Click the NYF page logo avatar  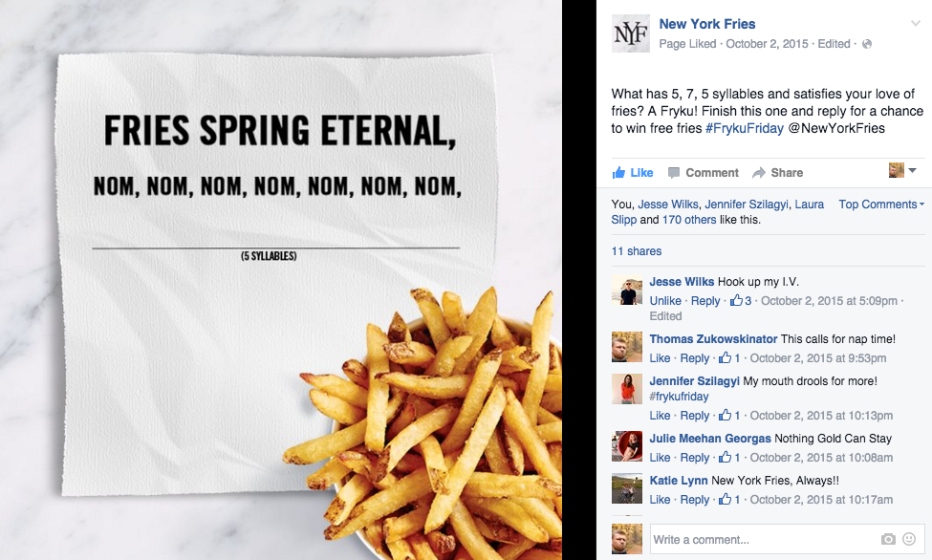pos(631,33)
